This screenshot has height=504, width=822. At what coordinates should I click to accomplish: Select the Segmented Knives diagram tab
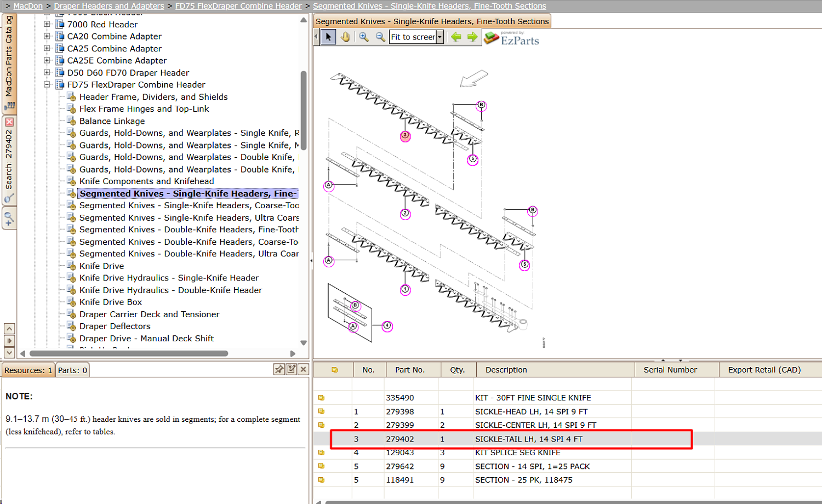pyautogui.click(x=432, y=21)
